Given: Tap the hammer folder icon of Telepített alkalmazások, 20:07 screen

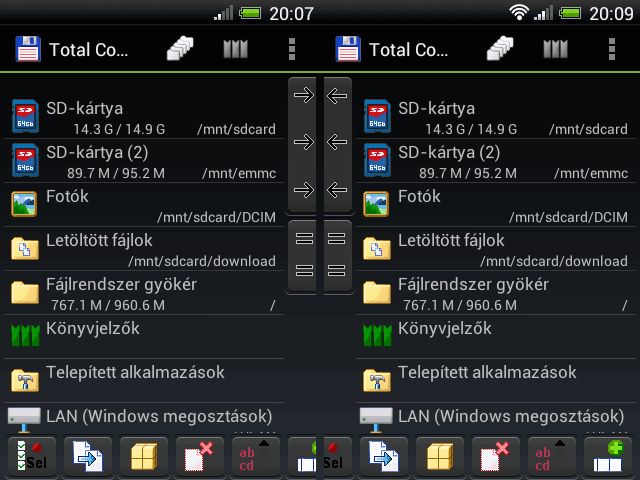Looking at the screenshot, I should click(x=25, y=380).
